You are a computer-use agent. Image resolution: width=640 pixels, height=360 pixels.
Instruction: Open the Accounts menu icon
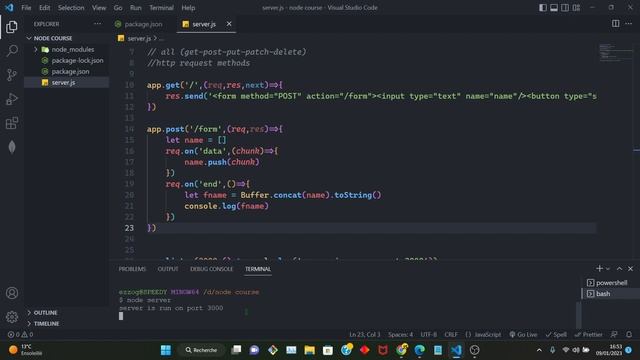coord(12,293)
